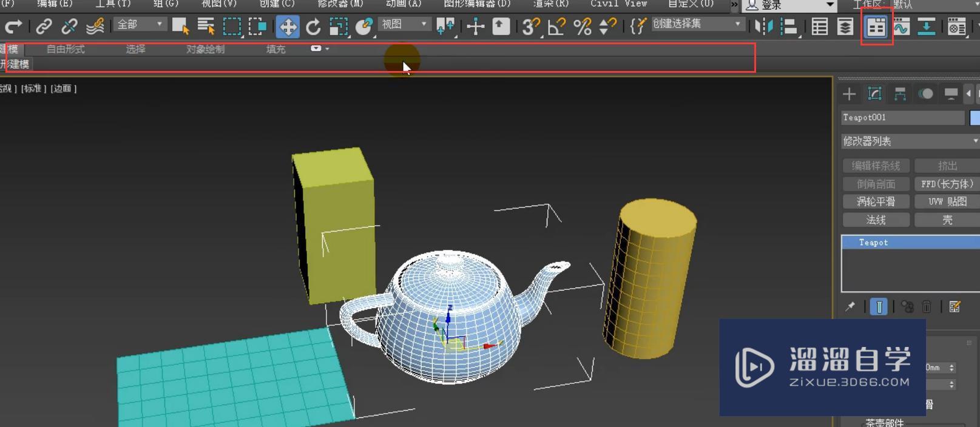
Task: Open the 创建选择集 dropdown
Action: click(x=698, y=24)
